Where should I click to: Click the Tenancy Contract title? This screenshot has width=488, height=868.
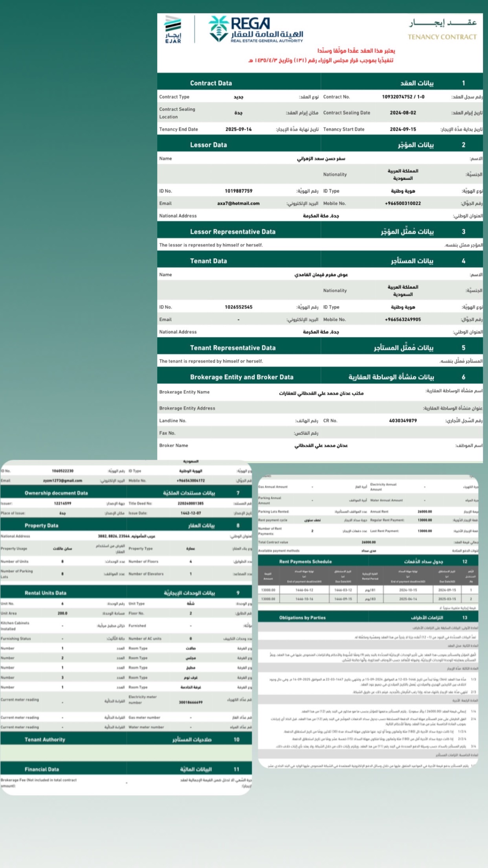tap(442, 30)
